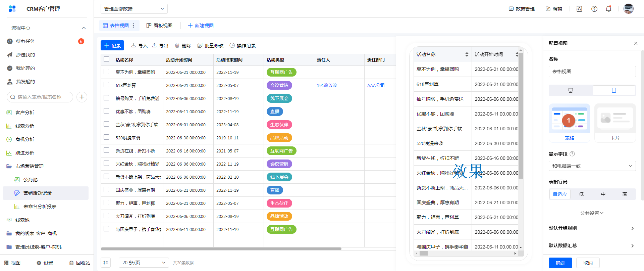Select the mobile device preview icon
Viewport: 644px width, 271px height.
coord(613,90)
